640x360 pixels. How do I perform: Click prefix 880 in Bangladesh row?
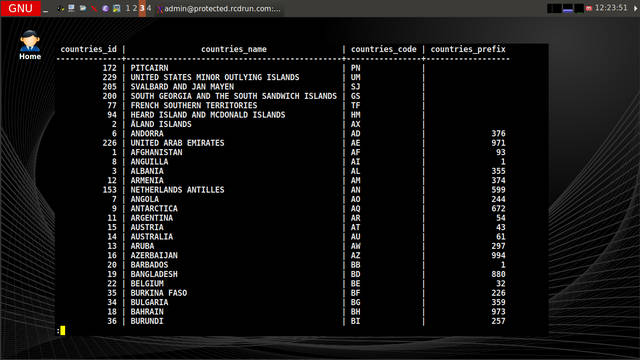point(498,275)
